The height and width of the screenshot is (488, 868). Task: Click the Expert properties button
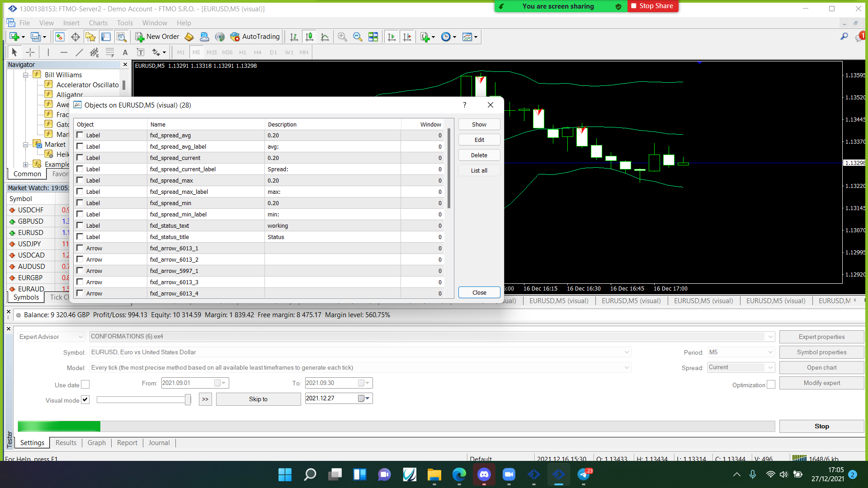tap(821, 337)
